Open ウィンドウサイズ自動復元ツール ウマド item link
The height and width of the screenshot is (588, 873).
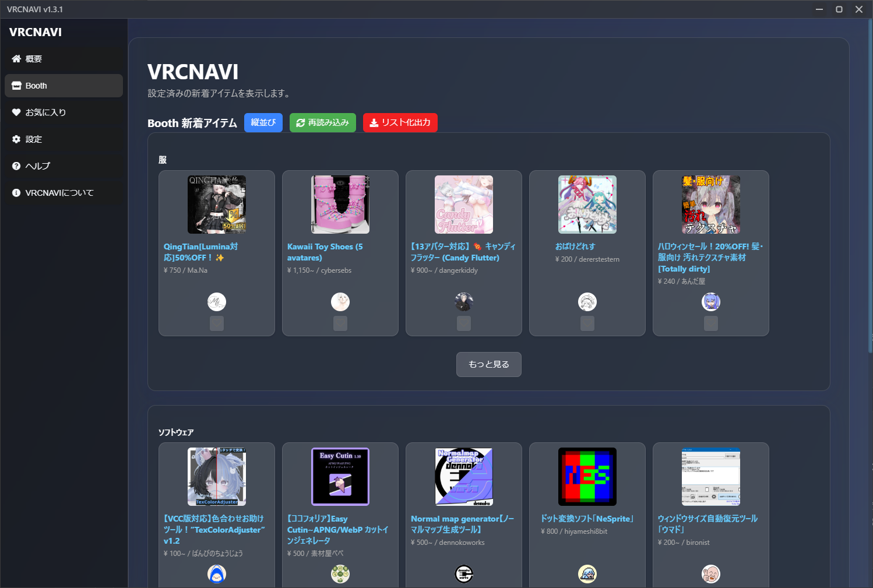point(707,524)
